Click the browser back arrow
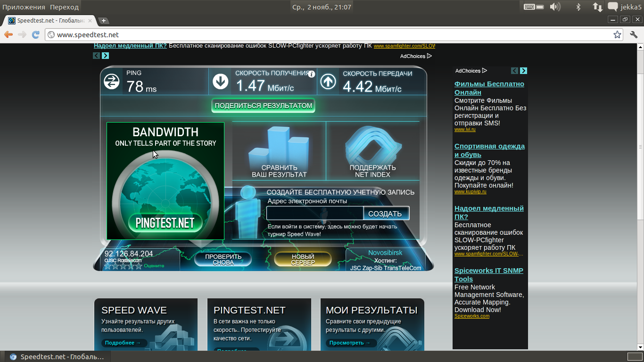 click(x=8, y=34)
